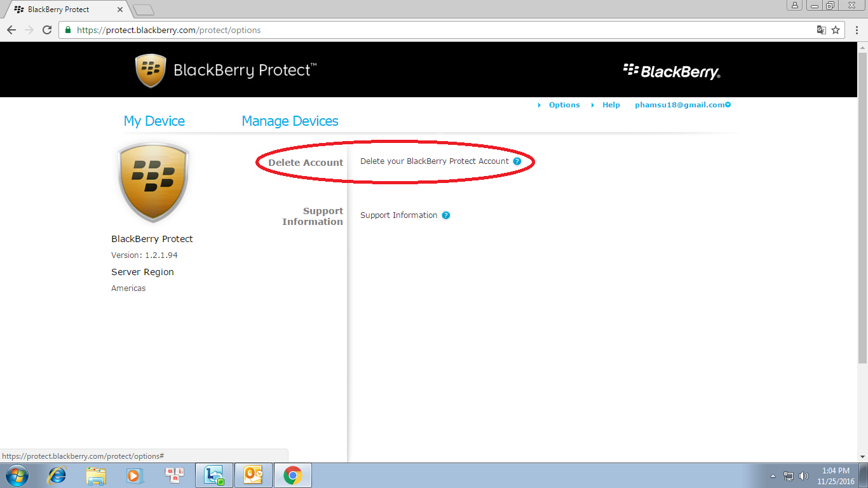
Task: Click the Help link
Action: click(611, 105)
